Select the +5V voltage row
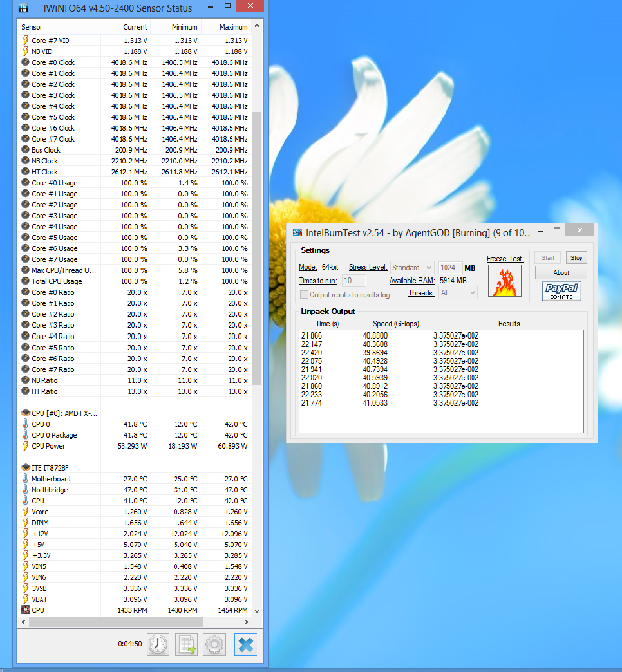Image resolution: width=622 pixels, height=672 pixels. pos(135,545)
